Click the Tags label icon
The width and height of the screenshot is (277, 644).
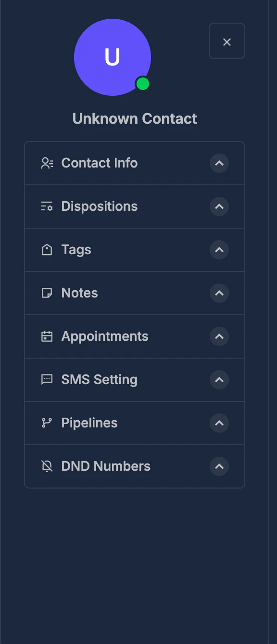[47, 250]
